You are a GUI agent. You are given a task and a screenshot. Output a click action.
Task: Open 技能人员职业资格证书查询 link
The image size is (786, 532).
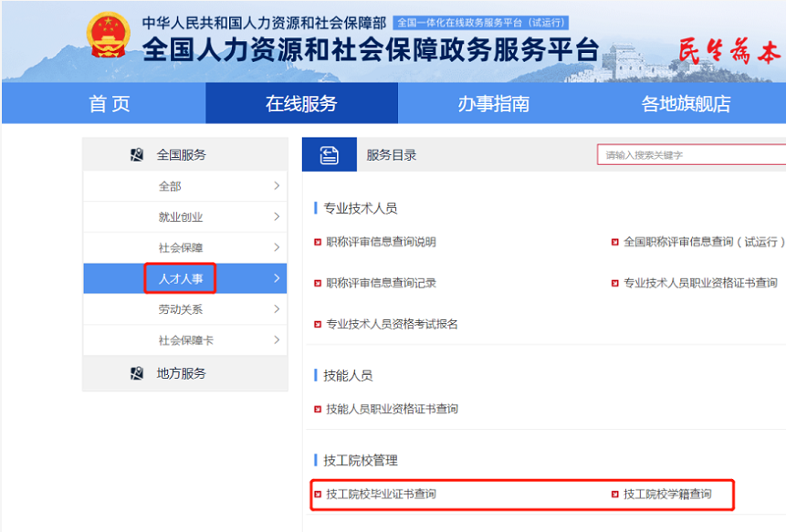pos(392,410)
